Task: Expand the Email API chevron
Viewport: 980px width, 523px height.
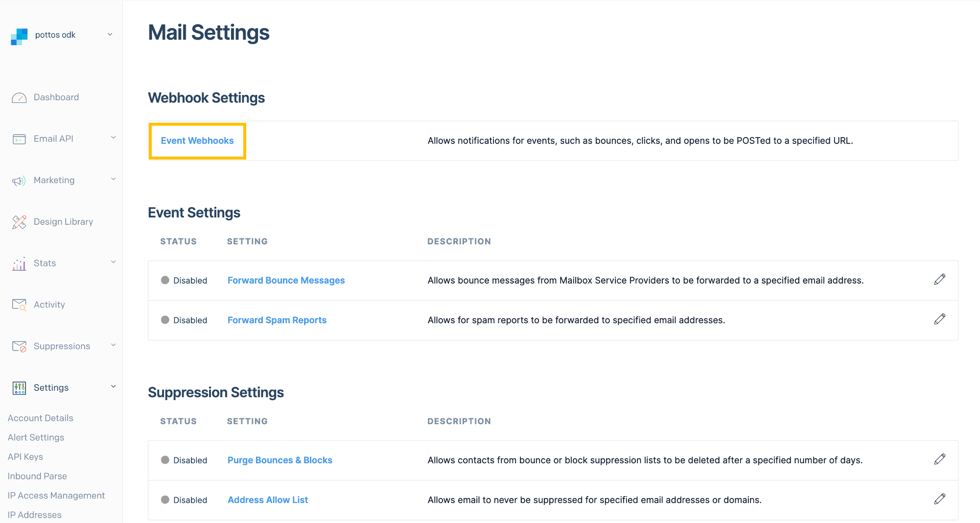Action: click(113, 138)
